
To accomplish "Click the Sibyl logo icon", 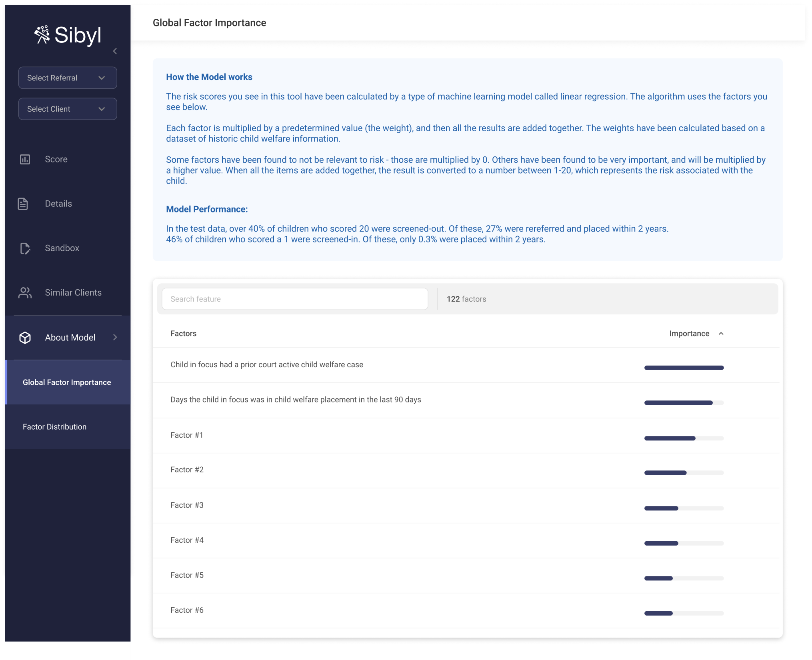I will [x=42, y=35].
